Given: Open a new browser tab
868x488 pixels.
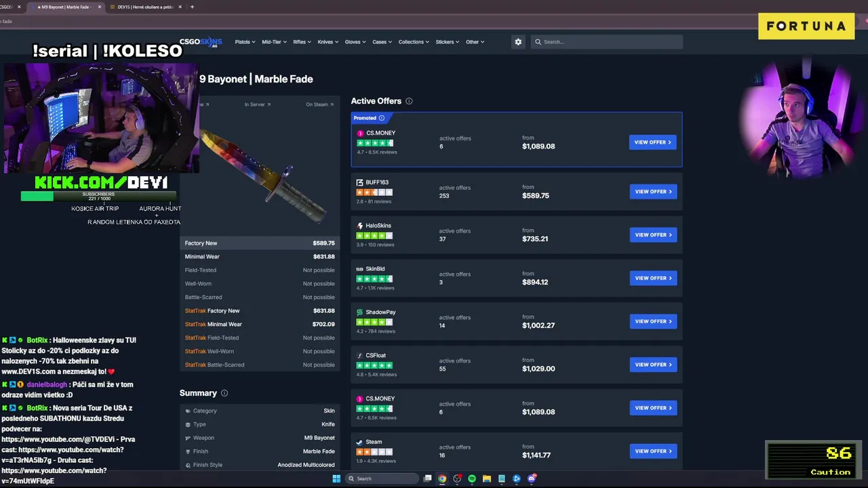Looking at the screenshot, I should coord(192,7).
